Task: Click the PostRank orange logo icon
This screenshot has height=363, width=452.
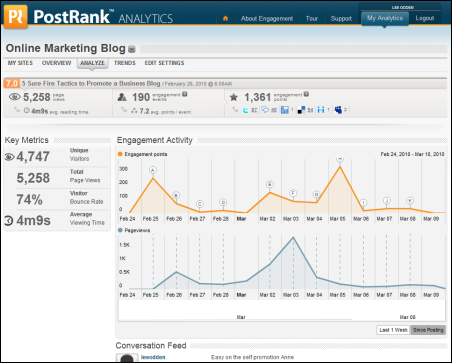Action: click(16, 17)
